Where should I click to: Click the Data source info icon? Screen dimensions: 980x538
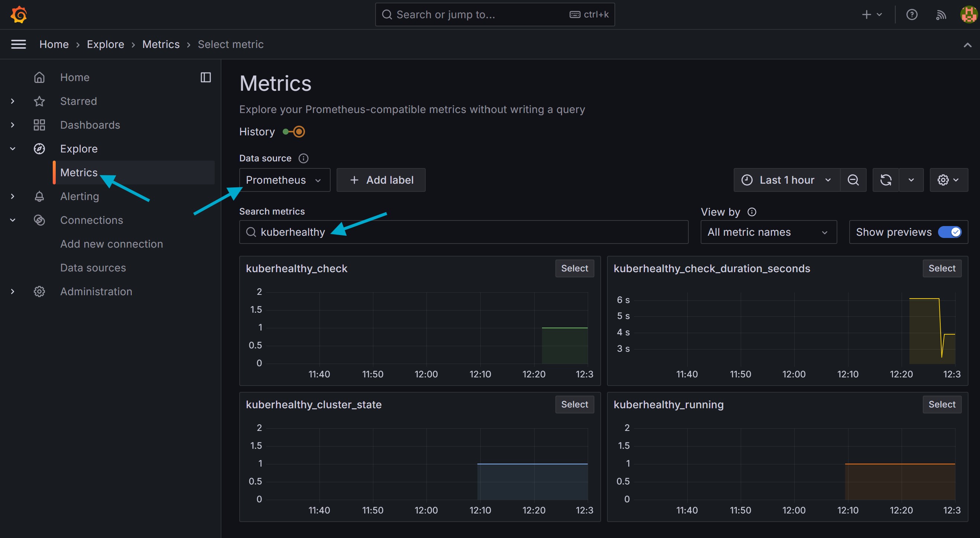coord(303,158)
